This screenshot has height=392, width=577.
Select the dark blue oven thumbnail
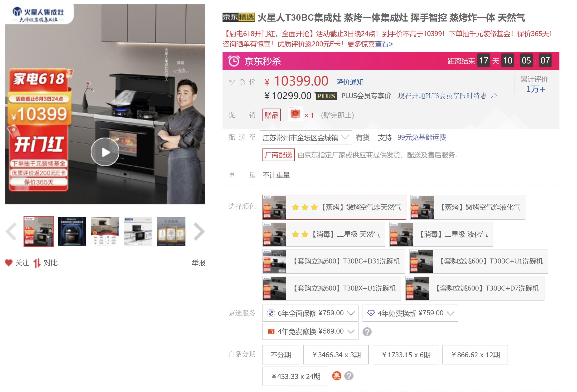[72, 231]
